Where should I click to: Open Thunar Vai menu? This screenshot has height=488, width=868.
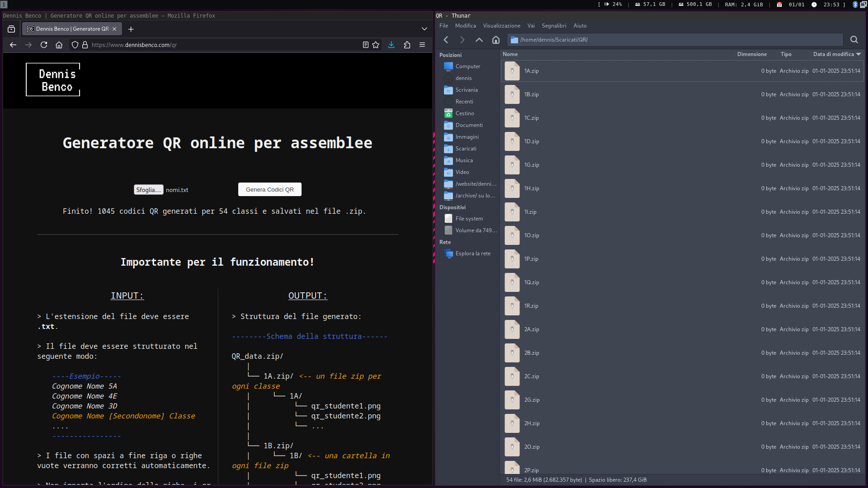[531, 26]
